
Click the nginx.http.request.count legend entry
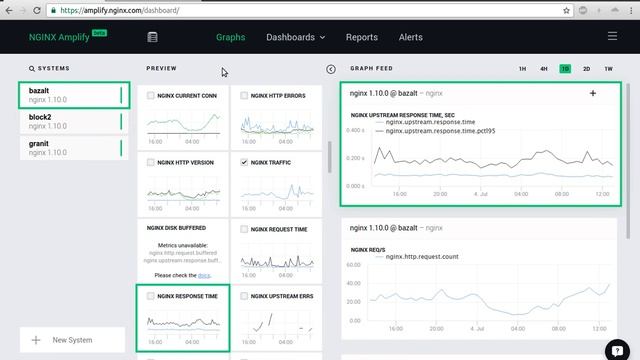click(417, 257)
